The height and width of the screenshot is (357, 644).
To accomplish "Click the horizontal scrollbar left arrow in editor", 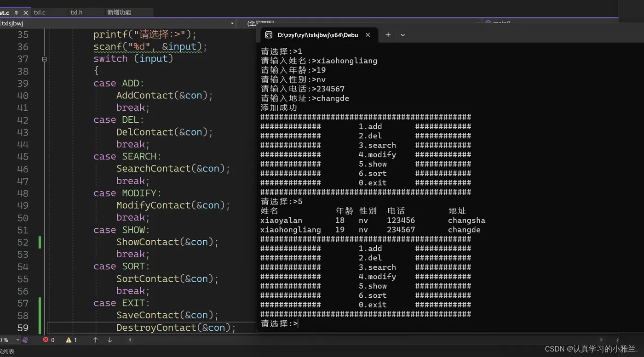I will click(130, 340).
